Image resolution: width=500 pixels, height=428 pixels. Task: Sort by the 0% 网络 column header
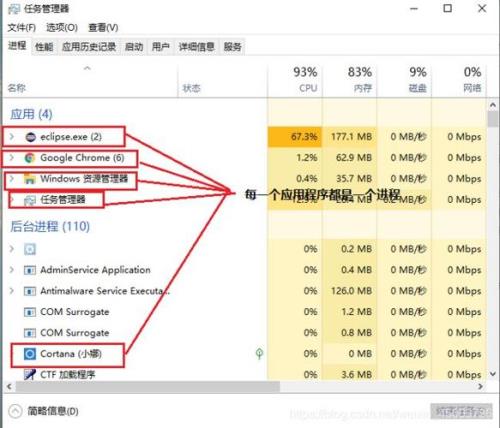(459, 81)
